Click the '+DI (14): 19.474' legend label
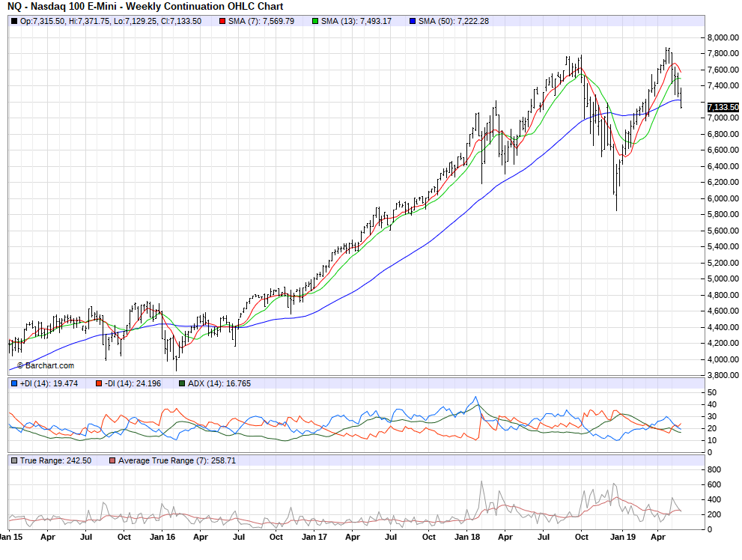This screenshot has width=742, height=560. point(49,383)
